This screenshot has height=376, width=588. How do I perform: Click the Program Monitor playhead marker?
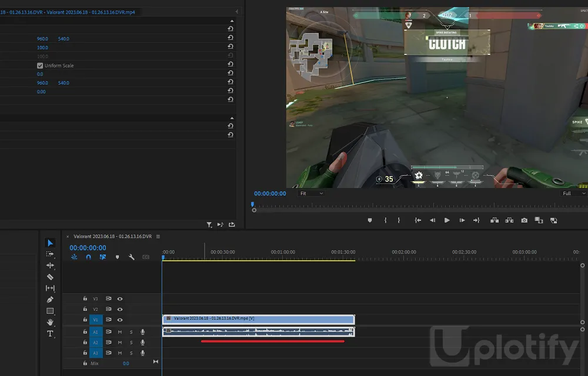[x=252, y=204]
